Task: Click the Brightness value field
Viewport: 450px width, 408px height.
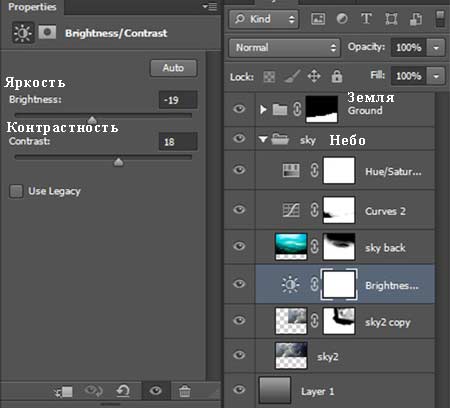Action: click(x=178, y=100)
